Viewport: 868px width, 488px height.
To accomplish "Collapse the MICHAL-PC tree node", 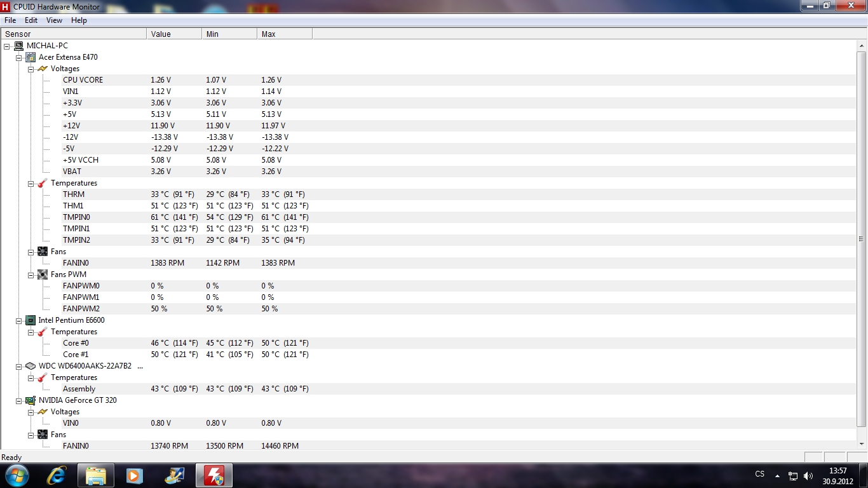I will click(x=7, y=46).
